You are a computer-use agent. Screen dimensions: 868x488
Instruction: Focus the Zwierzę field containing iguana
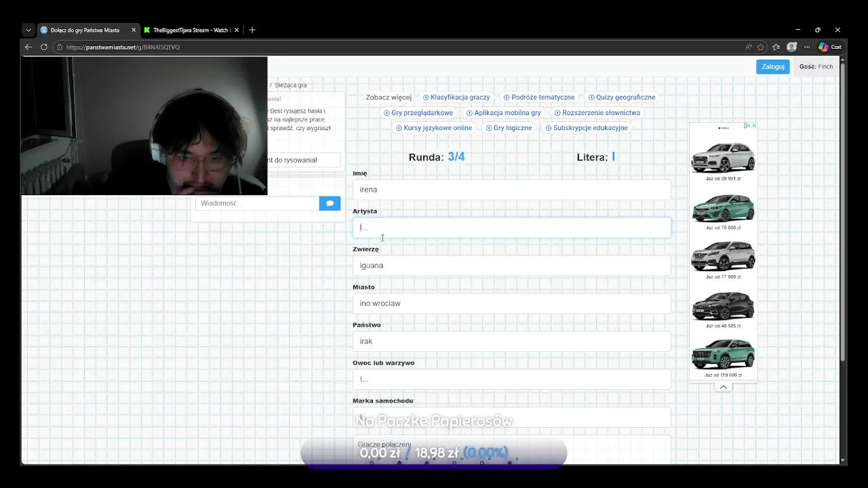coord(511,265)
